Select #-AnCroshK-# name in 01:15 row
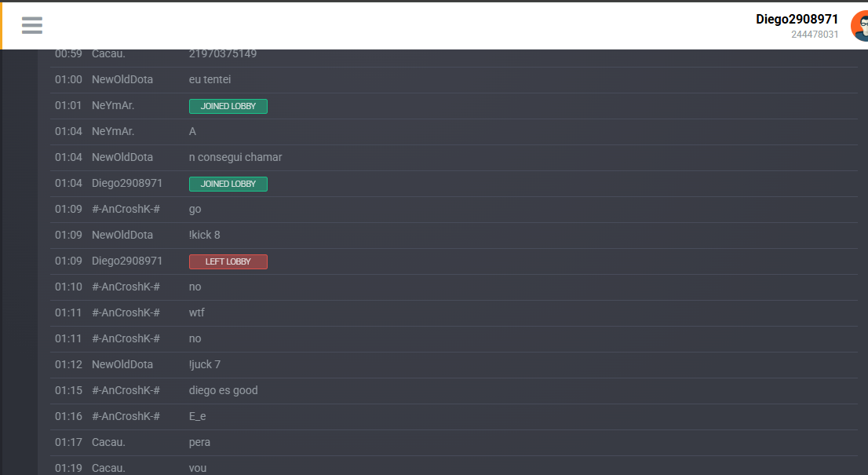The height and width of the screenshot is (475, 868). coord(126,390)
